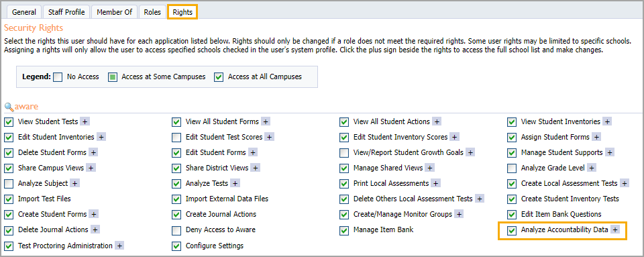The height and width of the screenshot is (257, 644).
Task: Click the Manage Student Supports label
Action: (x=562, y=152)
